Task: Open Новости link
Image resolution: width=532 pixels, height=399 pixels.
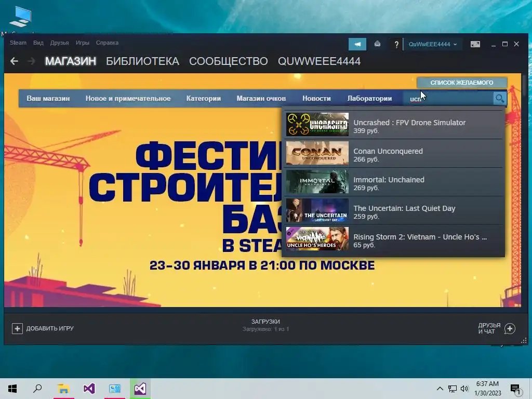Action: [x=316, y=98]
